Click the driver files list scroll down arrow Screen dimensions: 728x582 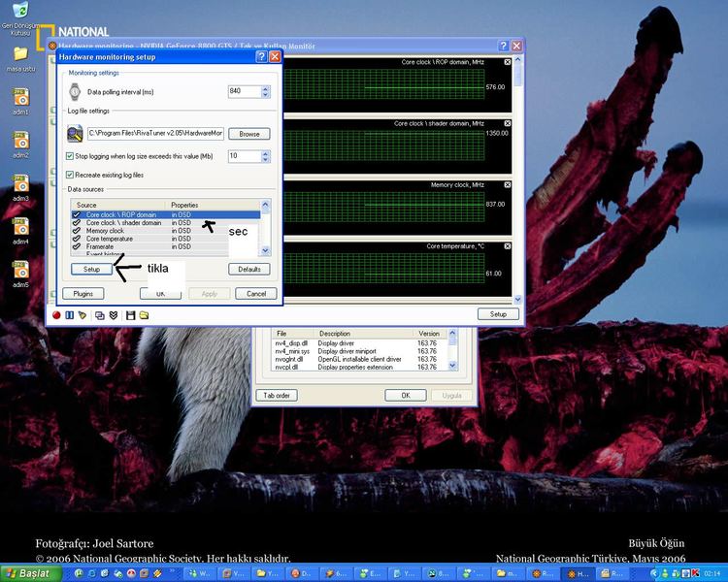coord(452,366)
